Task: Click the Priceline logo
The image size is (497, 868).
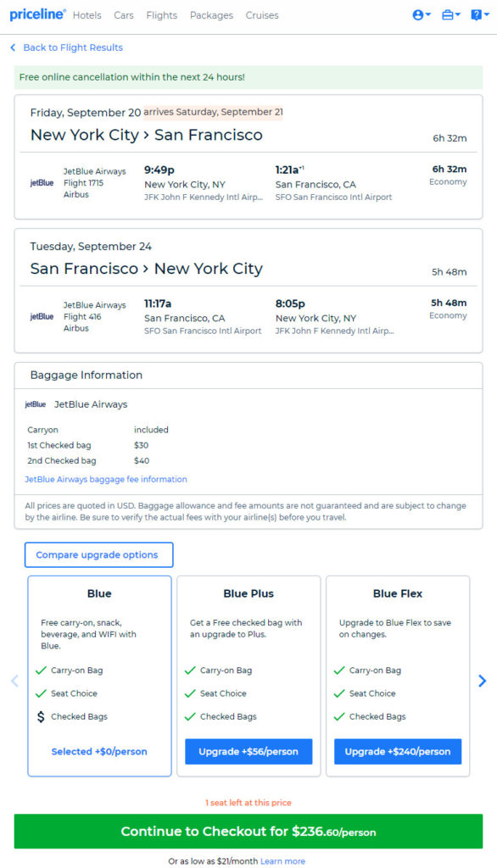Action: coord(37,14)
